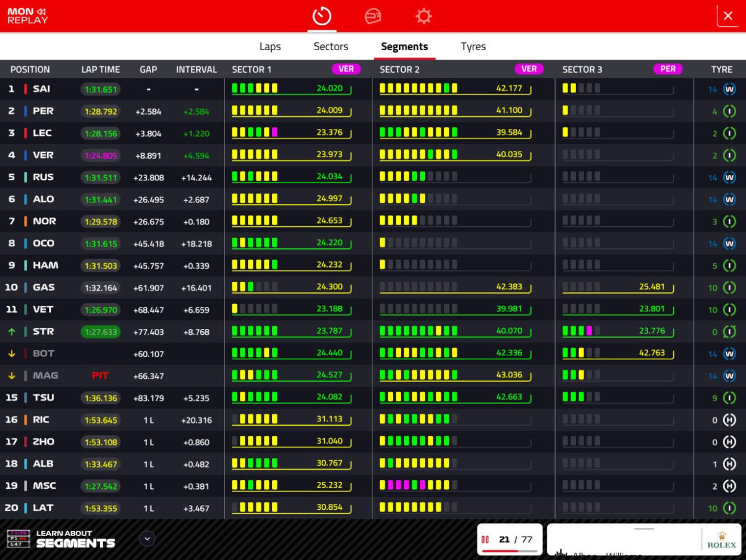Select the HAM driver name
This screenshot has height=560, width=746.
pyautogui.click(x=45, y=266)
